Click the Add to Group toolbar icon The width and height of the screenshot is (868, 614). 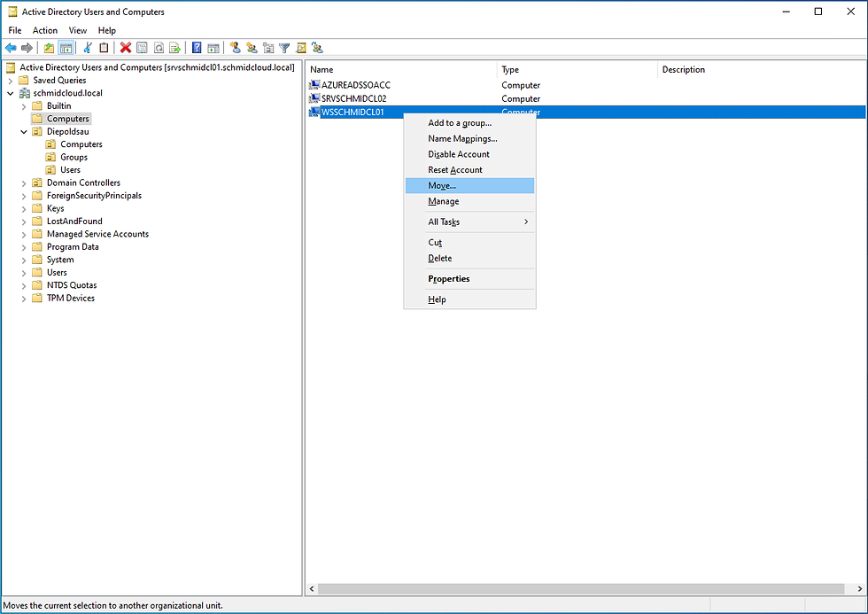[317, 48]
